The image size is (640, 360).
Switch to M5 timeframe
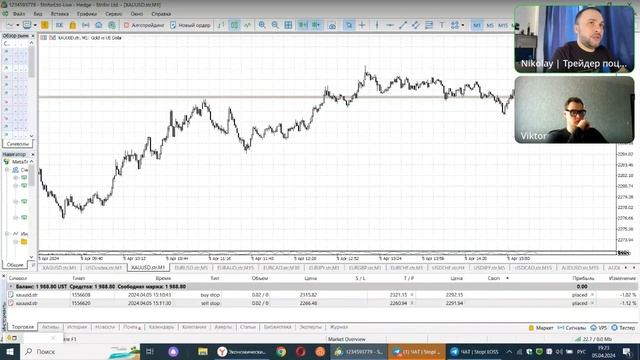pyautogui.click(x=490, y=25)
